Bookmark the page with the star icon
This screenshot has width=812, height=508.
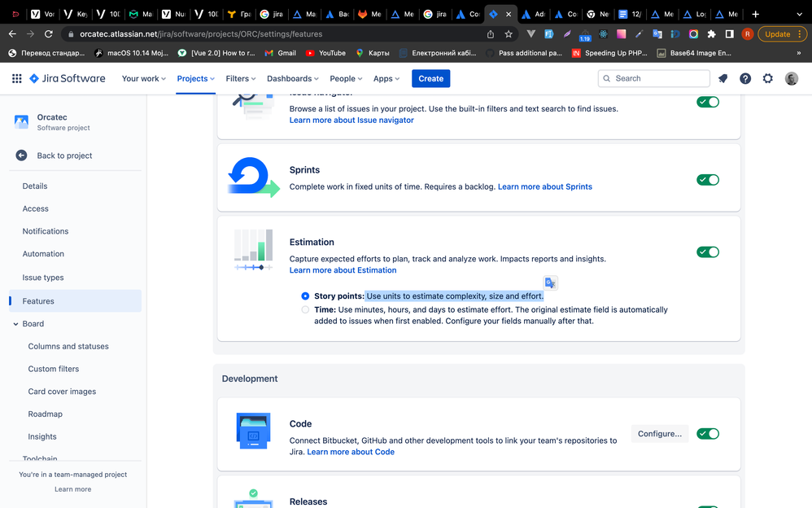[509, 33]
